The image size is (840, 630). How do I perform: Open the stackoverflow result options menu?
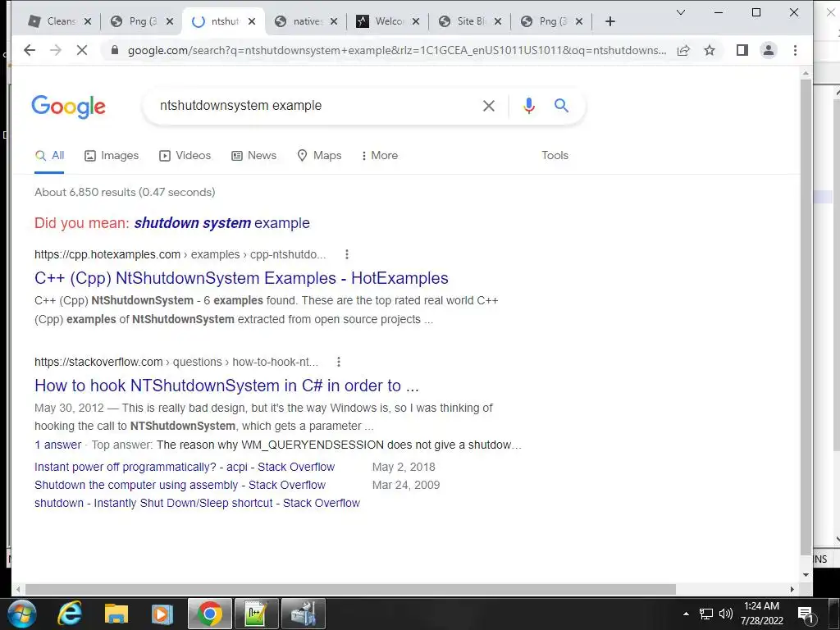click(339, 362)
